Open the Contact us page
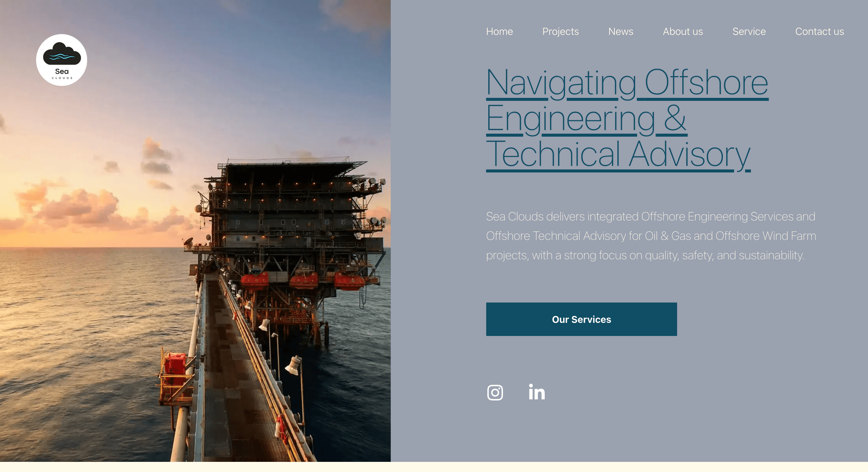 coord(819,31)
